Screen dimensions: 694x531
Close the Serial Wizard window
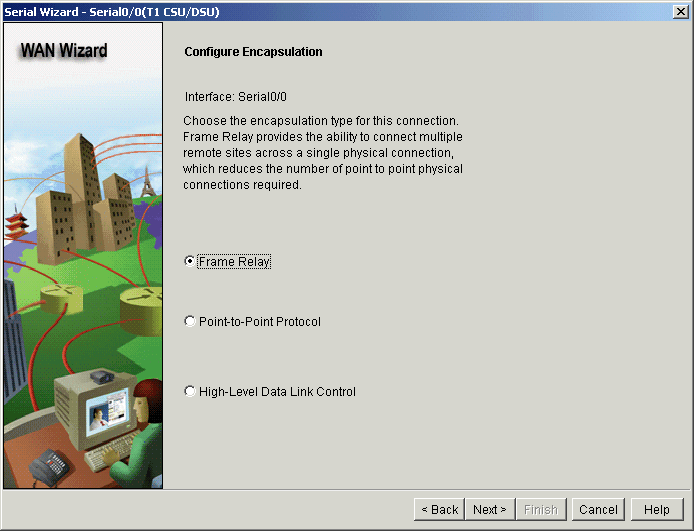680,12
